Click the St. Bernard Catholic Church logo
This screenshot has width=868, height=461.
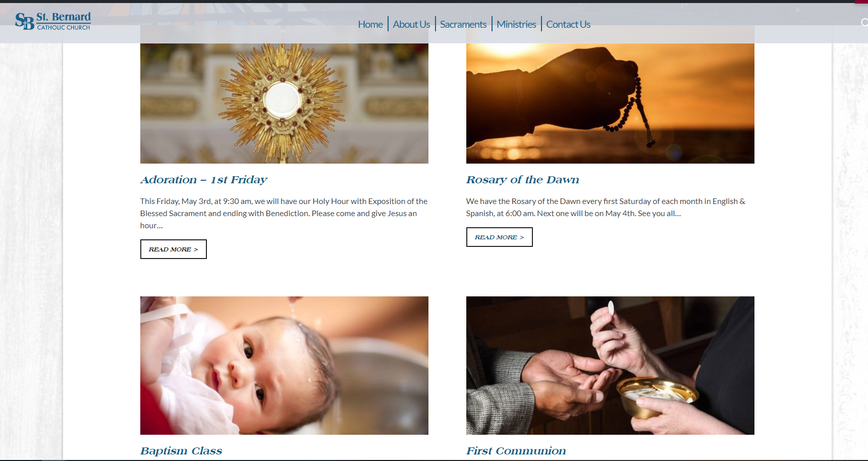tap(53, 21)
